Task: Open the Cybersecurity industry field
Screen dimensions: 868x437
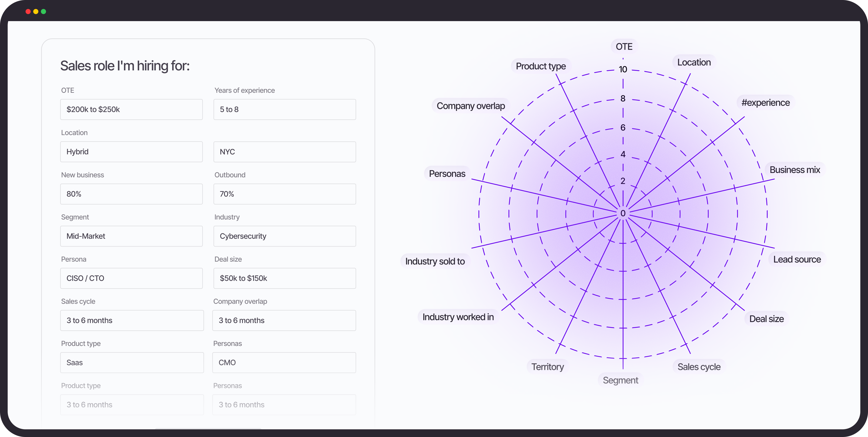Action: tap(284, 236)
